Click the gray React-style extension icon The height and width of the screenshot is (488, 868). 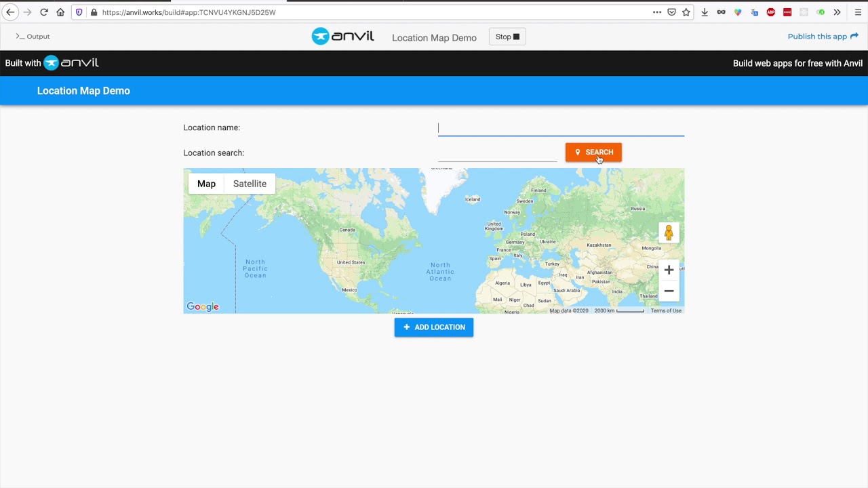[804, 12]
